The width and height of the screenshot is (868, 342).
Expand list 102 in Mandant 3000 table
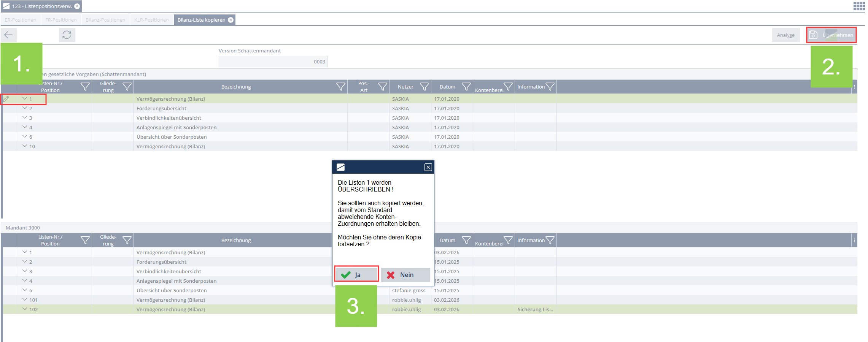click(x=25, y=309)
